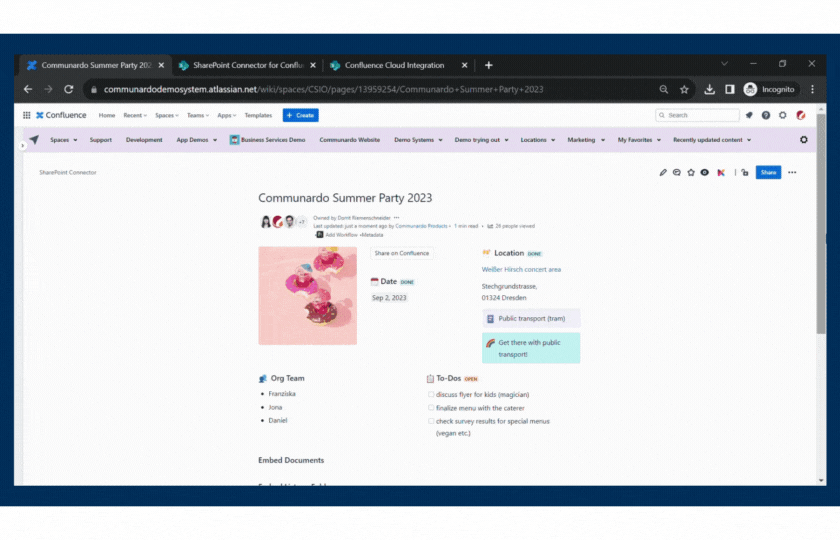The image size is (840, 540).
Task: Expand Locations menu
Action: tap(538, 140)
